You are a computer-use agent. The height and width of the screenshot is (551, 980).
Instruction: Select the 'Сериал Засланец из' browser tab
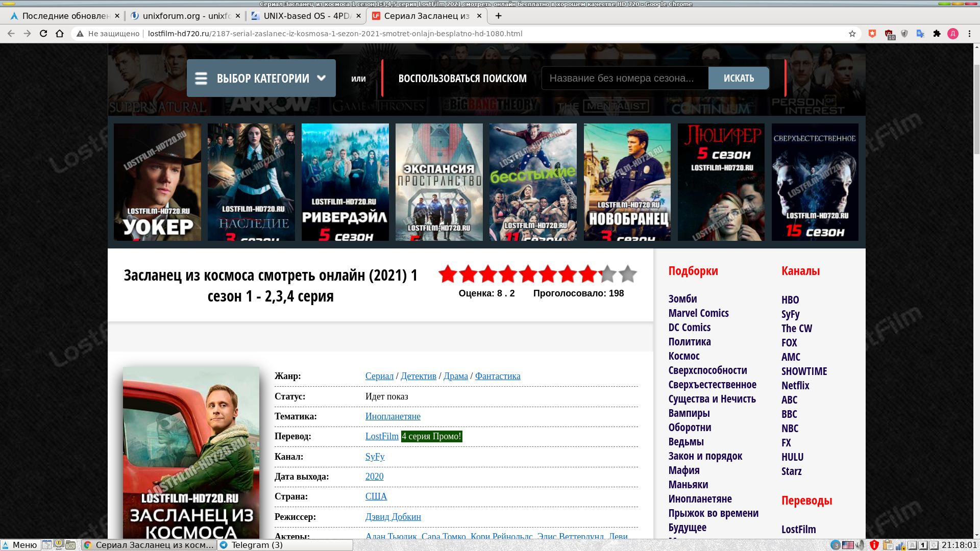coord(427,16)
